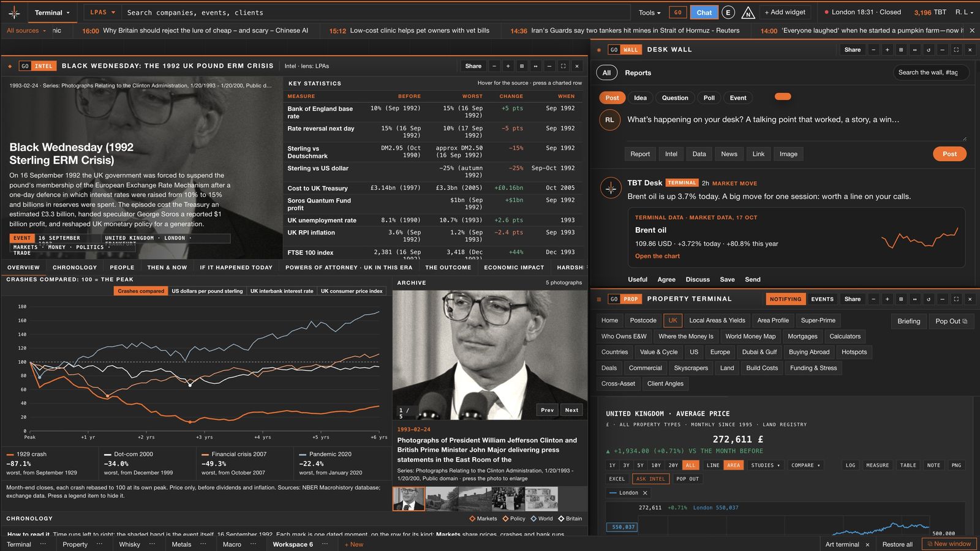Click the horizontal arrows icon in Black Wednesday header
The width and height of the screenshot is (980, 551).
point(535,66)
